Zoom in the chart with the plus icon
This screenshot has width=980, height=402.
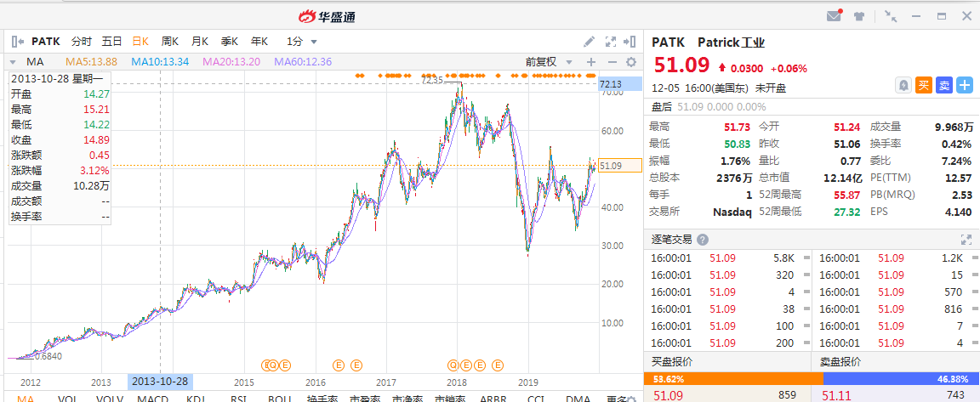click(x=590, y=62)
